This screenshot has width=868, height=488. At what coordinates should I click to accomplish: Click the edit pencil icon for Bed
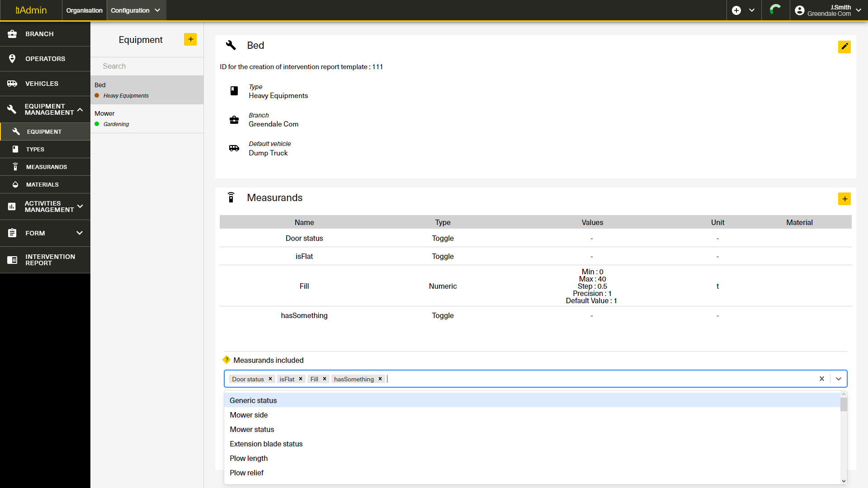coord(844,47)
